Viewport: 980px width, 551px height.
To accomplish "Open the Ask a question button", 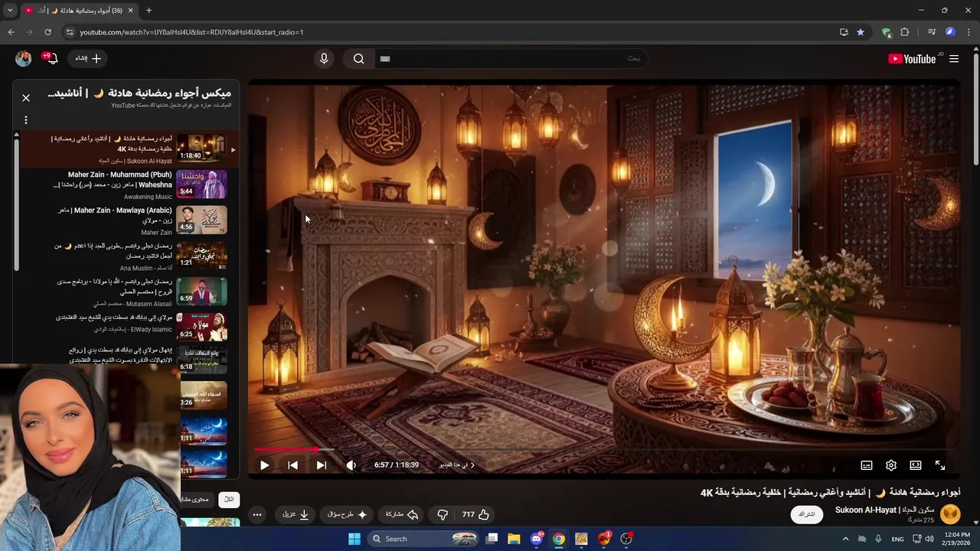I will coord(348,514).
